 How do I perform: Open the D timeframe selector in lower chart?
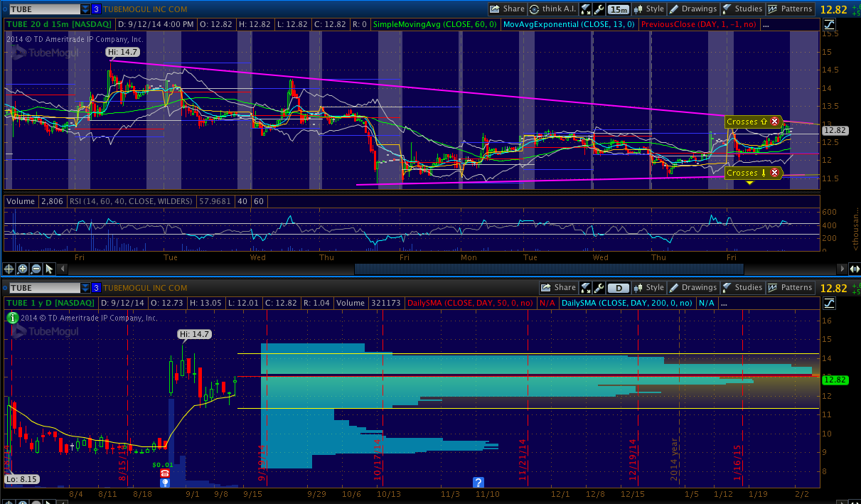619,288
